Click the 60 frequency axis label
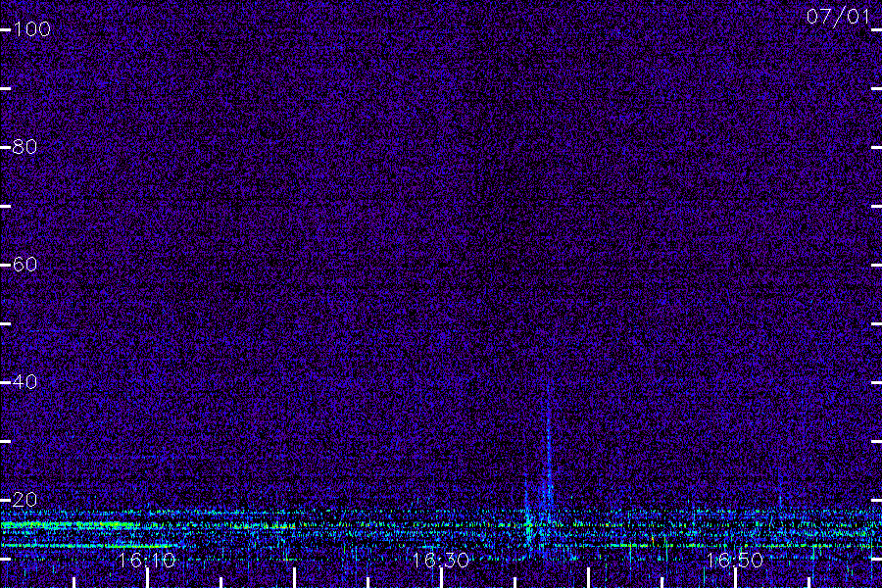This screenshot has width=882, height=588. coord(24,265)
